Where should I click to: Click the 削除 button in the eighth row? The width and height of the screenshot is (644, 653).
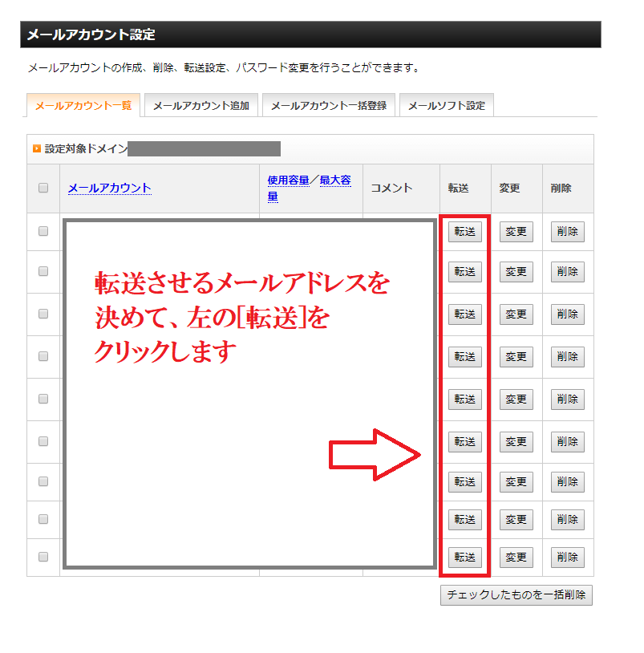pyautogui.click(x=568, y=519)
